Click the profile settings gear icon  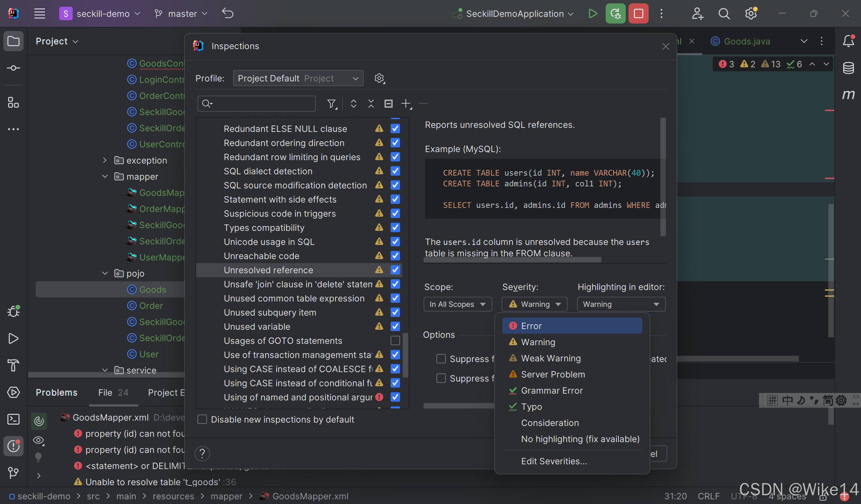[379, 78]
